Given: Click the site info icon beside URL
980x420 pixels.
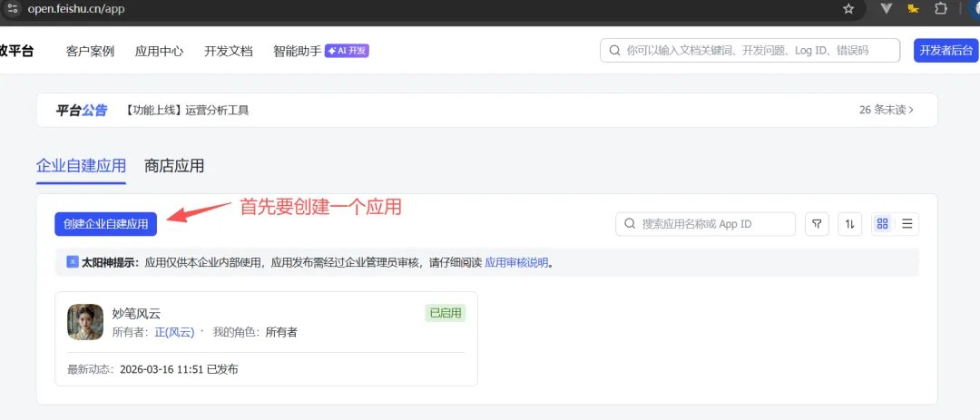Looking at the screenshot, I should (13, 9).
